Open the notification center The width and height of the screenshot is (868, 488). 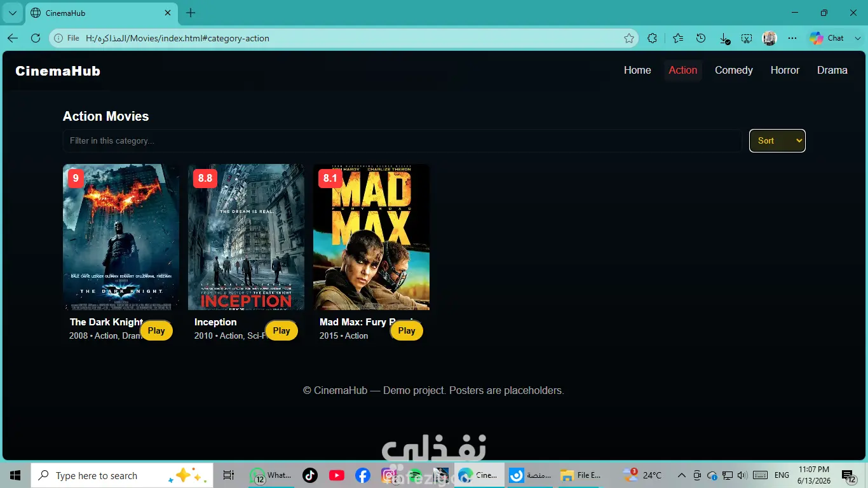[849, 475]
